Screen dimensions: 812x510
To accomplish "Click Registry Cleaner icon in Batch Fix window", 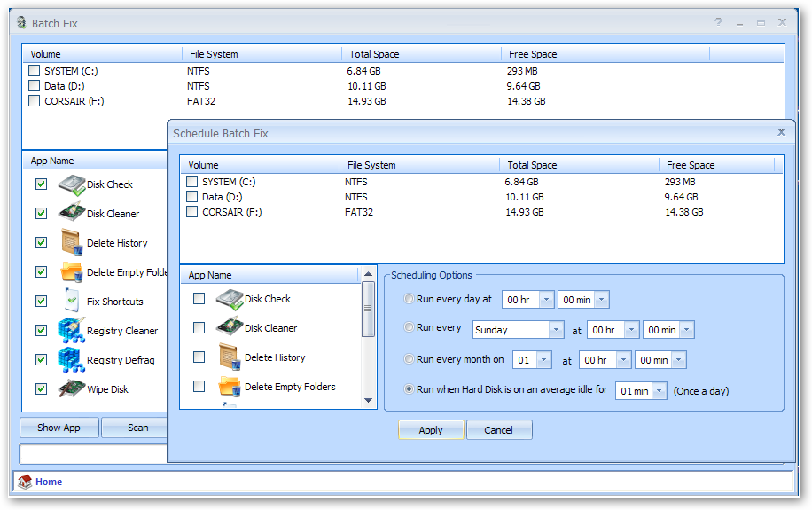I will click(72, 331).
